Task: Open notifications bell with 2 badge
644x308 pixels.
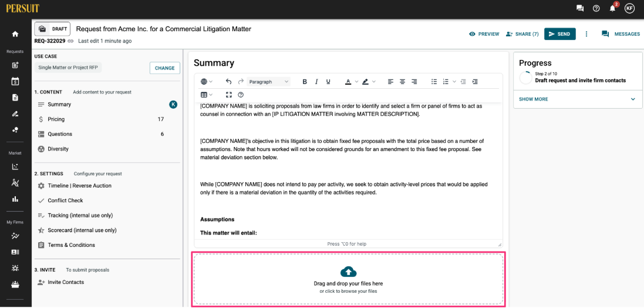Action: pos(613,8)
